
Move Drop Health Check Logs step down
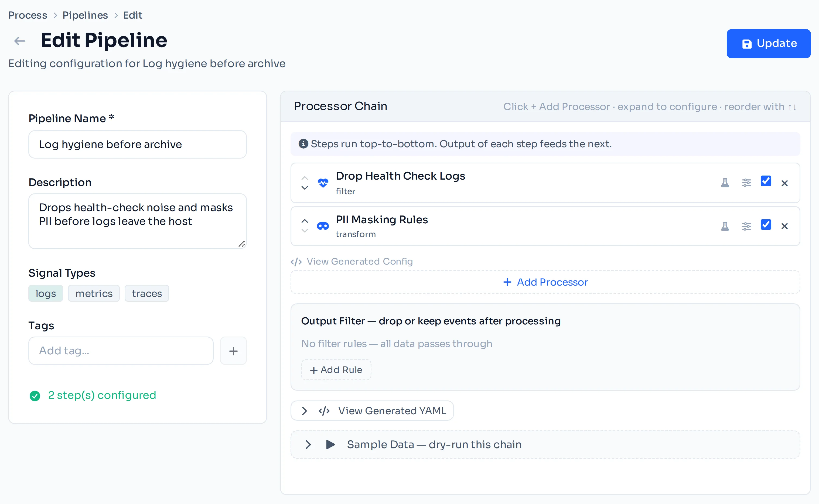(305, 188)
